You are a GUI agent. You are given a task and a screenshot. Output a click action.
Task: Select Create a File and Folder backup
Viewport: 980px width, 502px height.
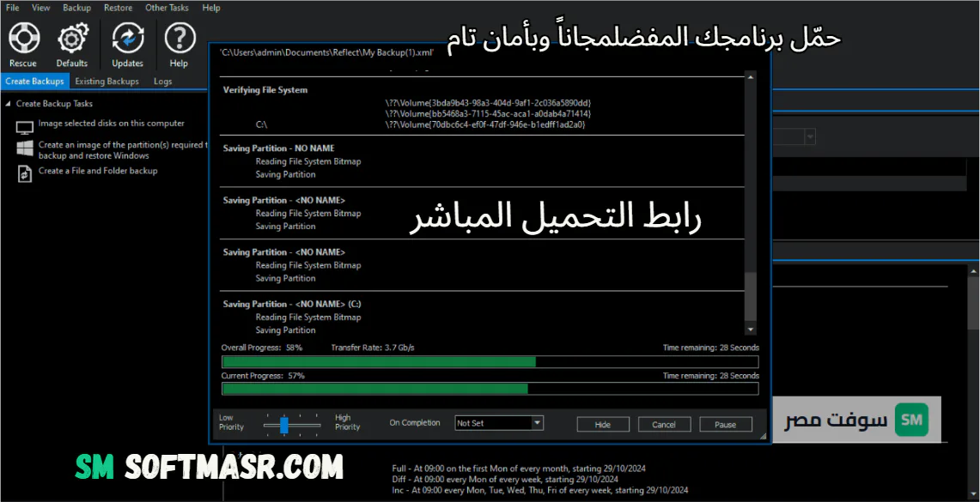click(98, 171)
